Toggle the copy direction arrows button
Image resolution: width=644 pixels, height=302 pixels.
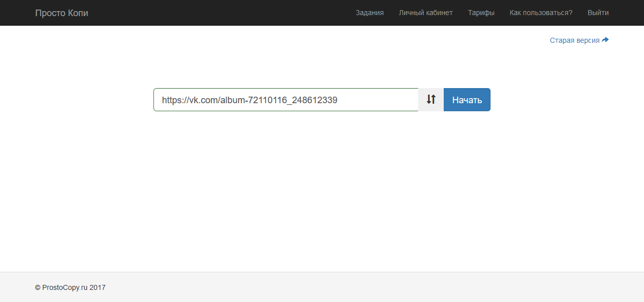431,100
